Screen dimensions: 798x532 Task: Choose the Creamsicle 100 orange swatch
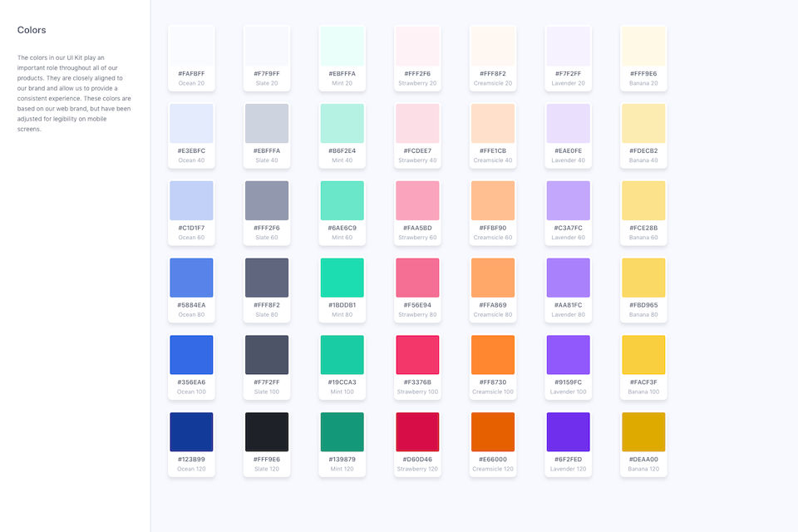[x=493, y=355]
